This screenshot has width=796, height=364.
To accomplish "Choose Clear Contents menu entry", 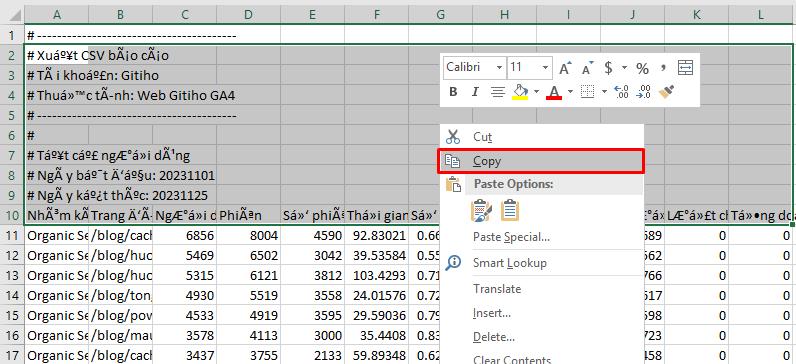I will click(542, 358).
